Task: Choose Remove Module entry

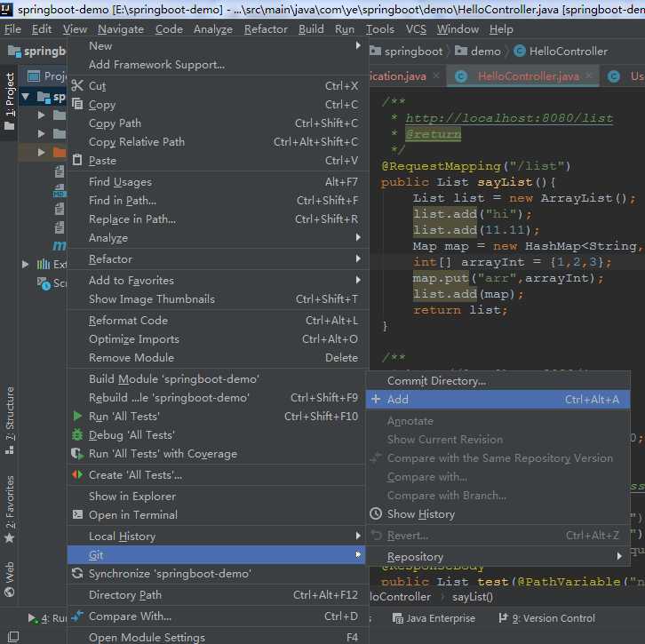Action: (216, 357)
